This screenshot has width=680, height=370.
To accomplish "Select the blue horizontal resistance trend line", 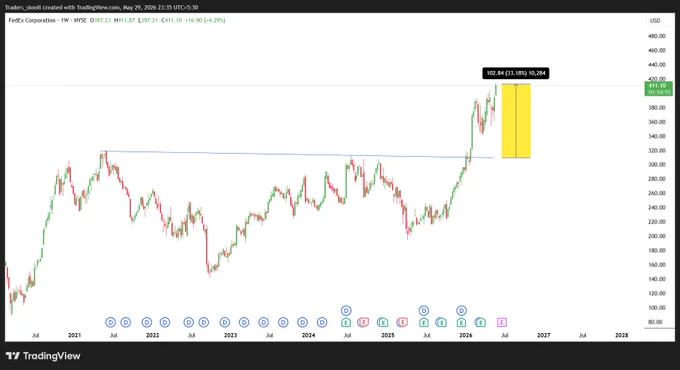I will [296, 154].
